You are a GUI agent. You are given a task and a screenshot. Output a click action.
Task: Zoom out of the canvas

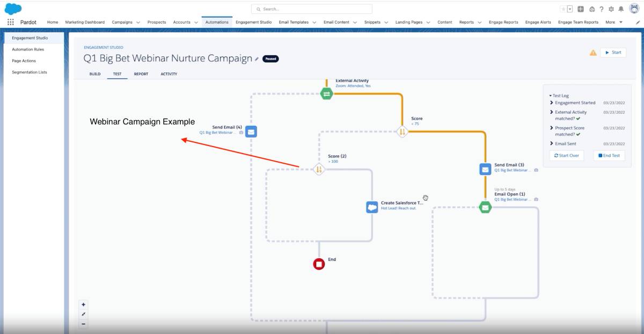point(83,324)
